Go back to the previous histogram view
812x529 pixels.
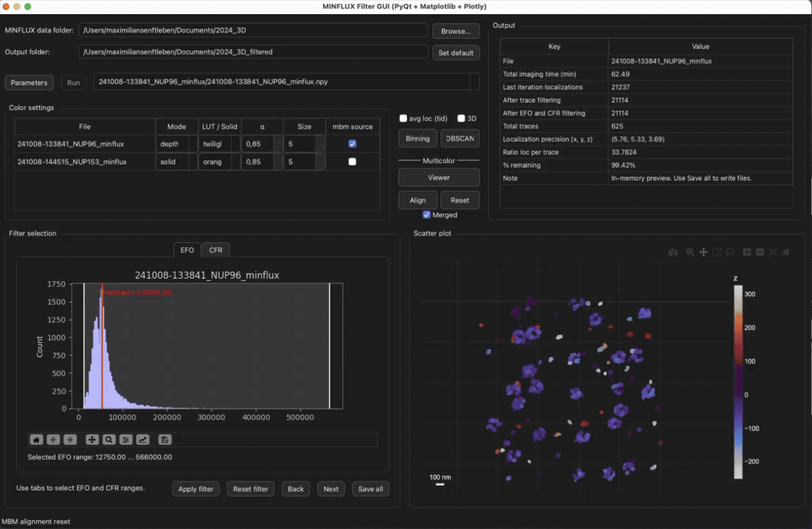point(53,440)
